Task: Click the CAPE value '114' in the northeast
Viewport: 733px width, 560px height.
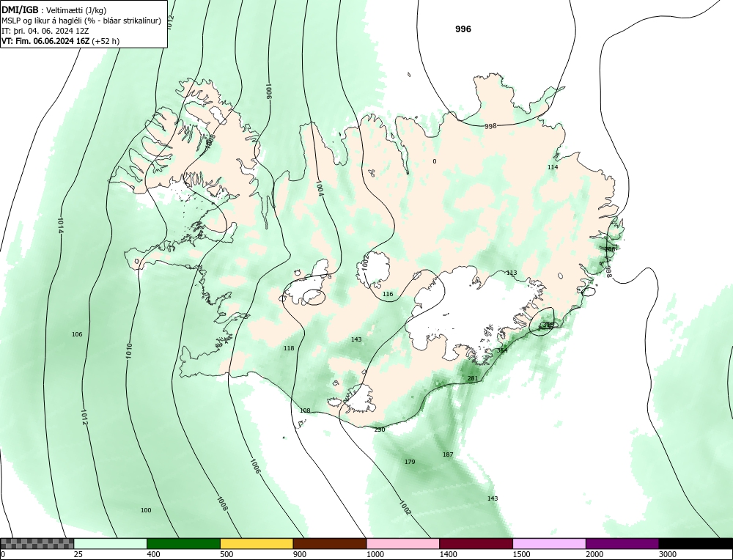Action: (553, 167)
